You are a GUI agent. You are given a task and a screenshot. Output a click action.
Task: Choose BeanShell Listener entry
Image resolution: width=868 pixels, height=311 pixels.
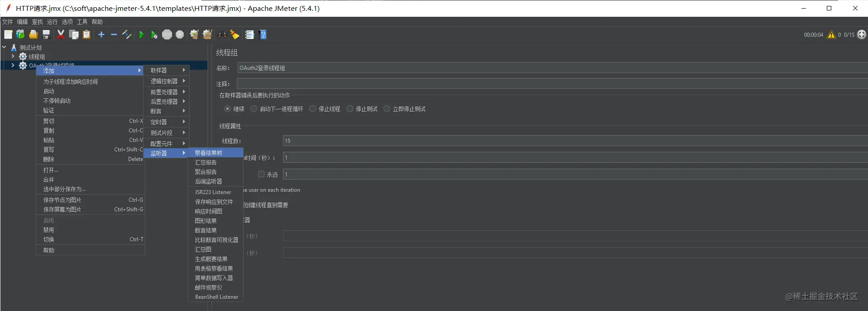tap(216, 297)
